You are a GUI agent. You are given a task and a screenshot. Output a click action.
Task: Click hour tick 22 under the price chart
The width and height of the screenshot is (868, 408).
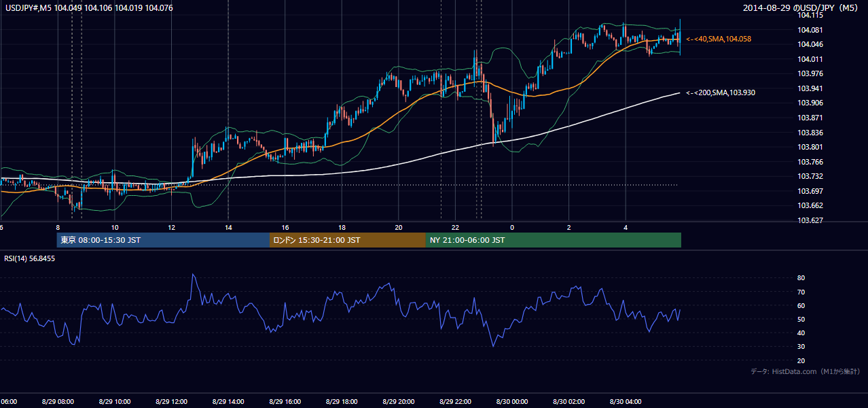(x=455, y=227)
